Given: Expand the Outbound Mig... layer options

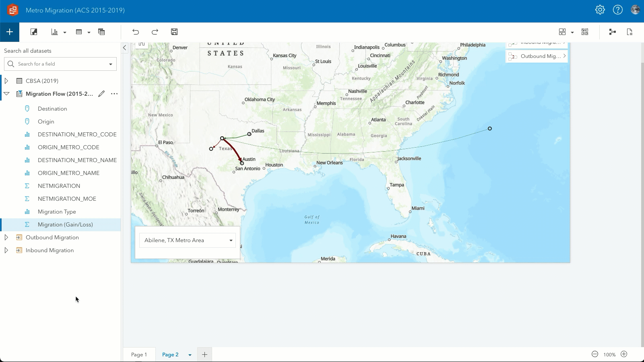Looking at the screenshot, I should pos(564,56).
